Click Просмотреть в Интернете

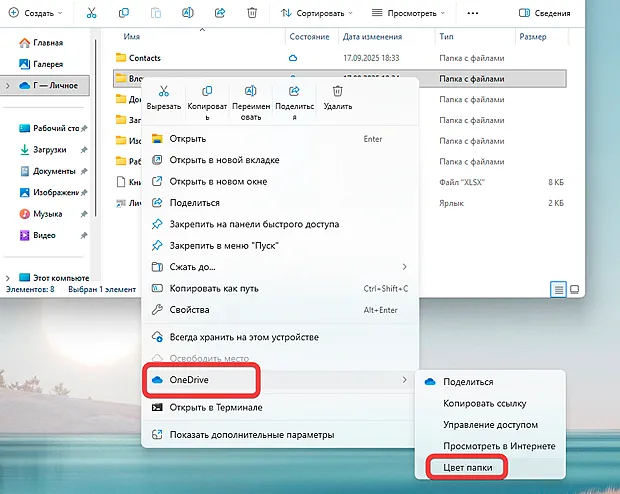click(490, 446)
